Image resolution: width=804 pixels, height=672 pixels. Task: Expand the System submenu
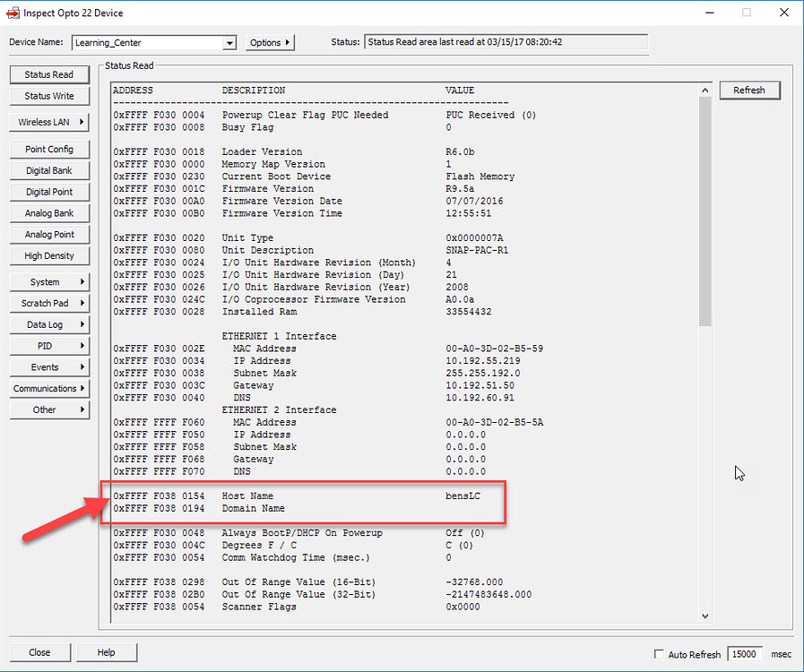click(x=49, y=281)
